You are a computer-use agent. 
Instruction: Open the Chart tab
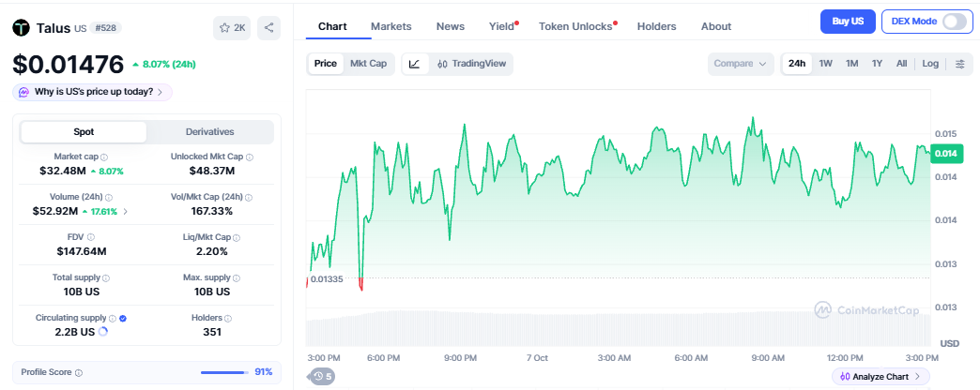point(332,26)
